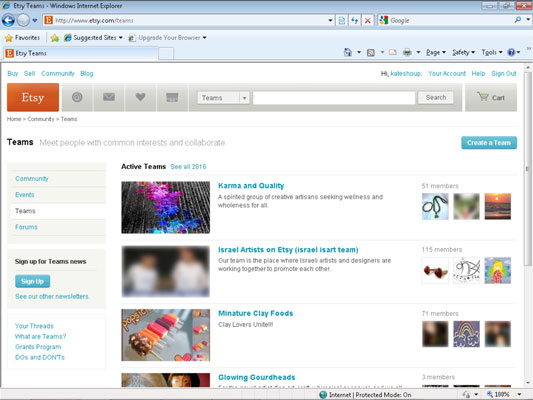The width and height of the screenshot is (533, 400).
Task: Open the Favorites star button
Action: pyautogui.click(x=22, y=38)
